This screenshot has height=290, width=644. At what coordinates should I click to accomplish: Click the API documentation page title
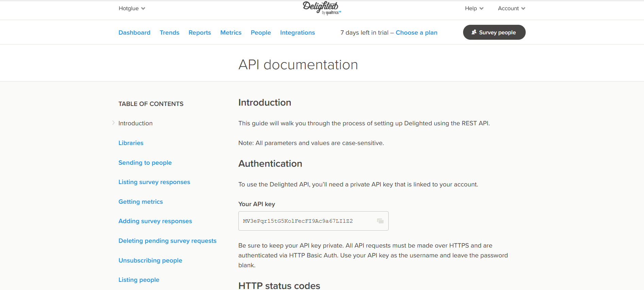click(x=298, y=65)
